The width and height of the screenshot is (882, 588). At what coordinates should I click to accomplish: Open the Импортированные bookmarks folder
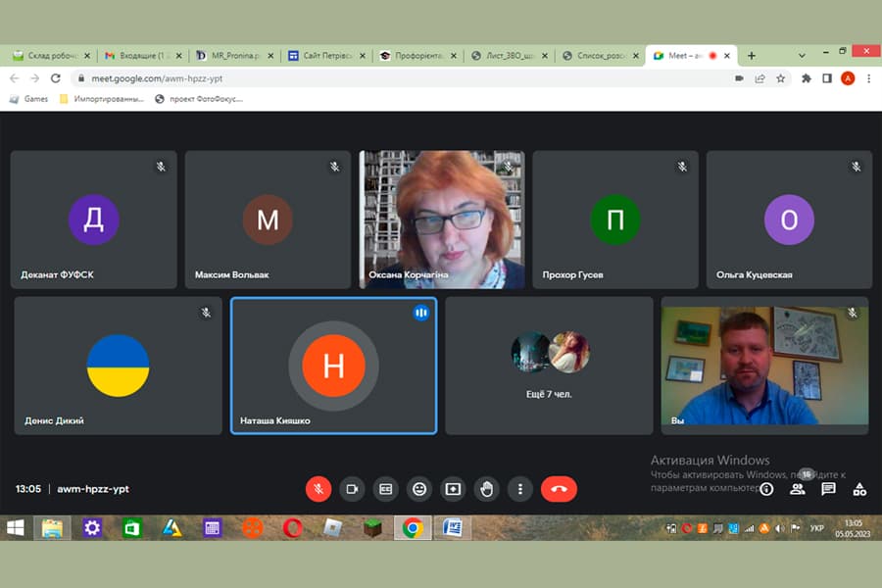click(x=101, y=99)
